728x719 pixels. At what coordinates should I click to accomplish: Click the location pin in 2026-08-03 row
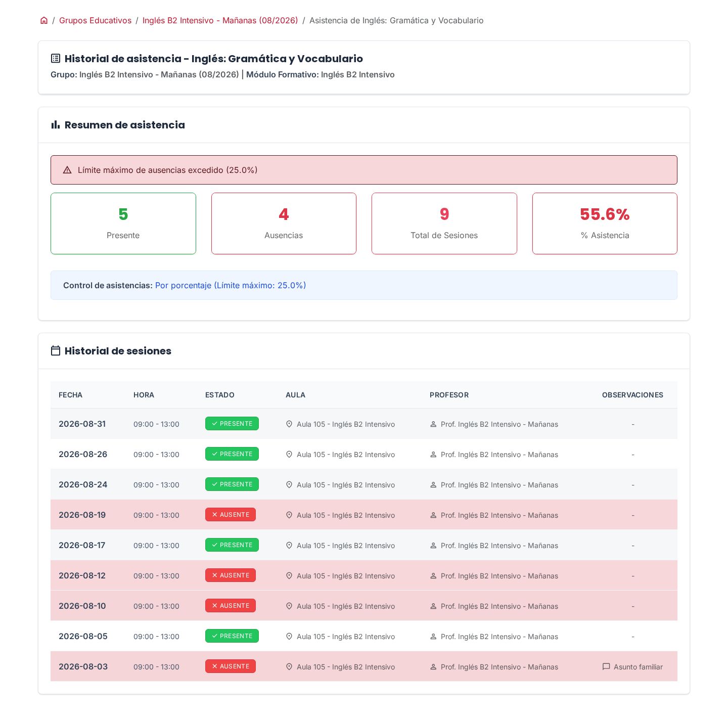(289, 666)
